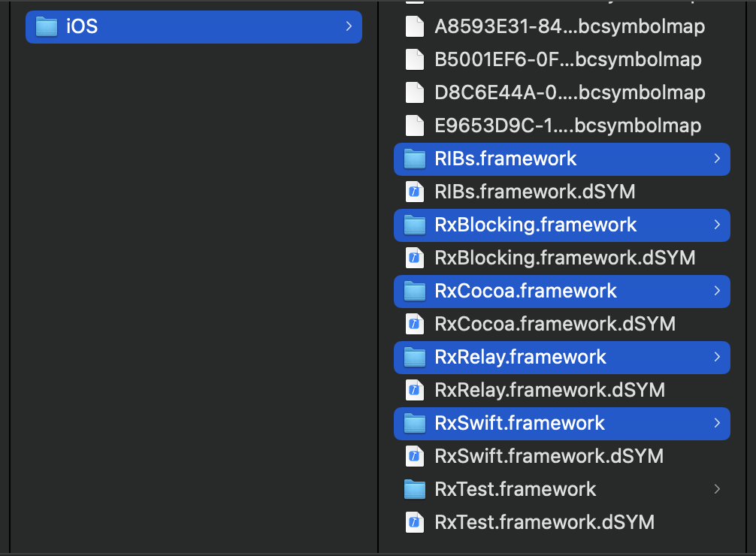756x556 pixels.
Task: Click the RxRelay.framework.dSYM file icon
Action: click(x=415, y=390)
